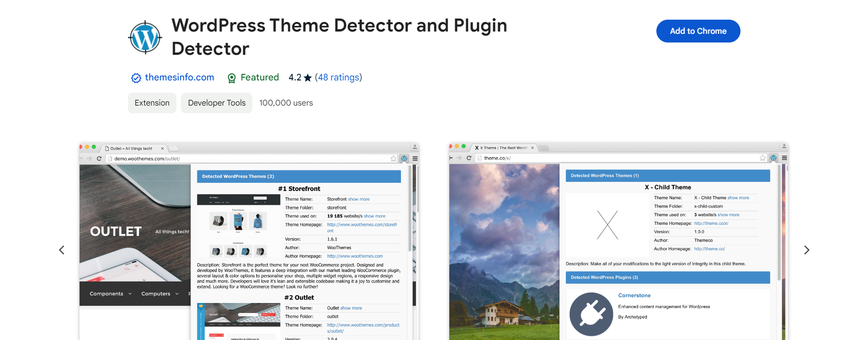
Task: Click the 4.2 rating value
Action: coord(295,78)
